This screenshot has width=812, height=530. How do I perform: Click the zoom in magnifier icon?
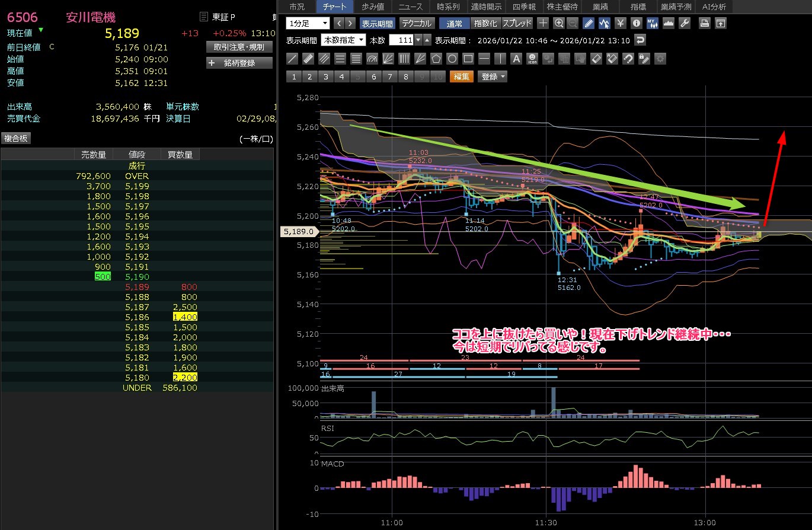coord(559,23)
